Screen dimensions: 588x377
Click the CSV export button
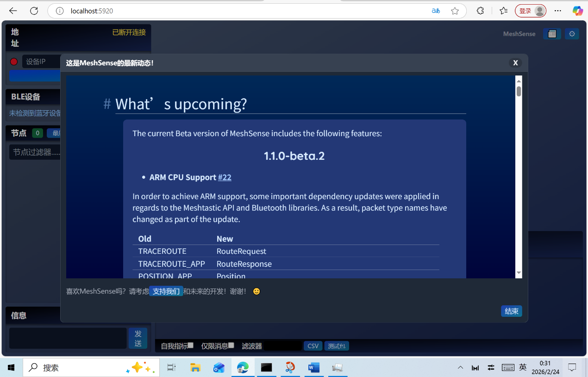313,346
